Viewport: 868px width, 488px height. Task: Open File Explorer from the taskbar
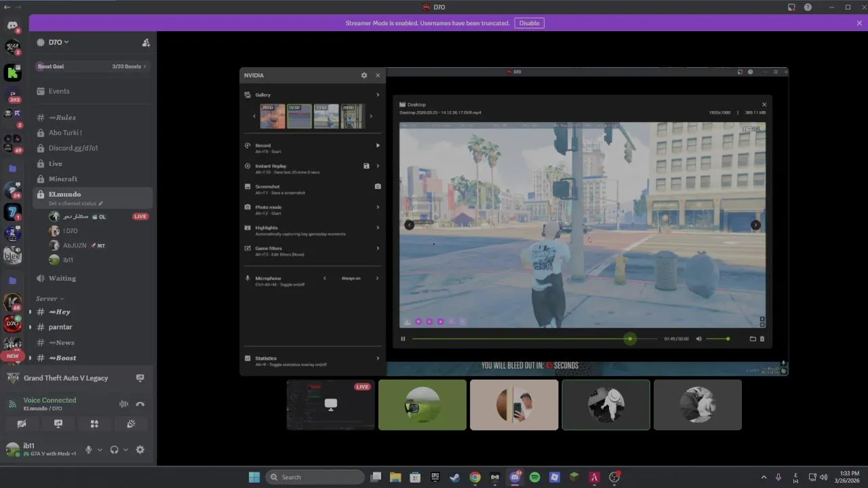[x=395, y=477]
